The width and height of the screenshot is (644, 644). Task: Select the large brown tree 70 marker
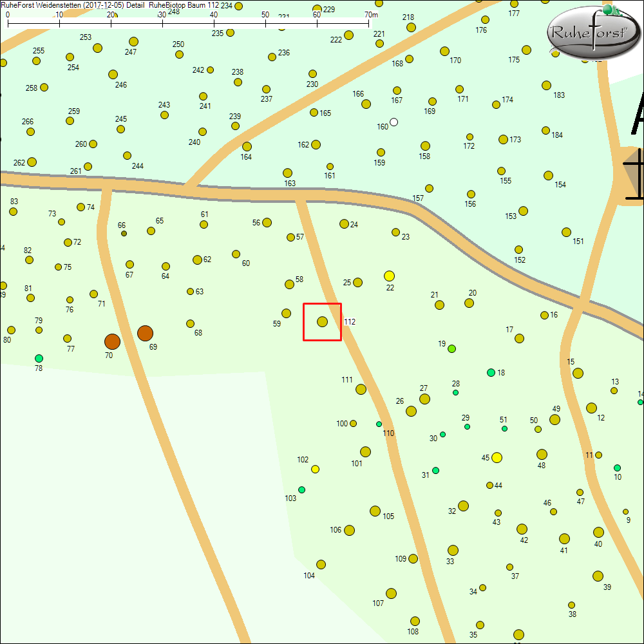112,341
